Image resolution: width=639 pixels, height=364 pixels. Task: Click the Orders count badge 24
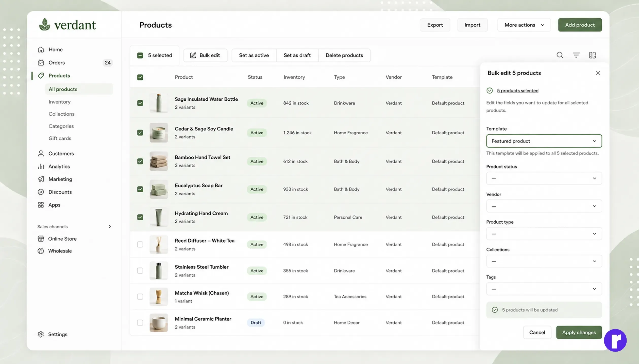(x=108, y=63)
